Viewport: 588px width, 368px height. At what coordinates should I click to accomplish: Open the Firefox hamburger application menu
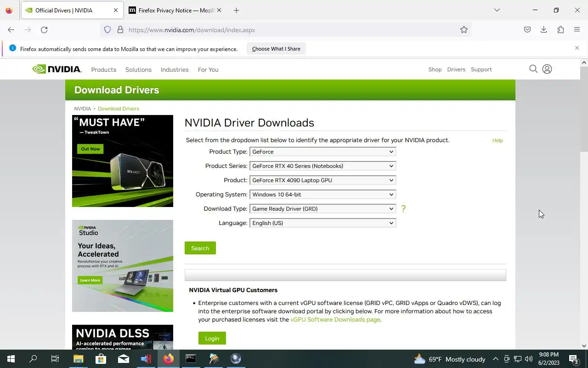577,30
